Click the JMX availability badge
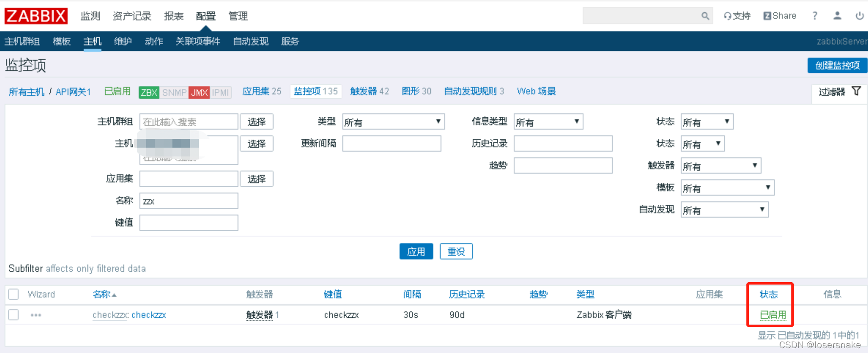Viewport: 868px width, 353px height. pyautogui.click(x=199, y=92)
